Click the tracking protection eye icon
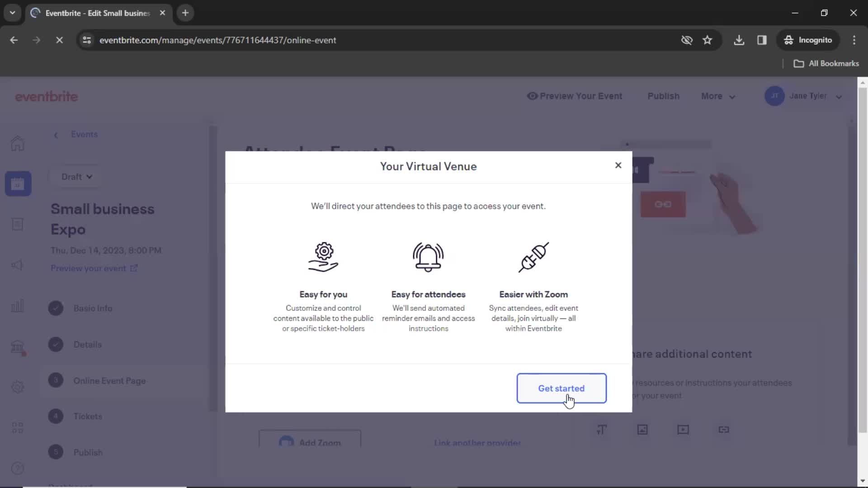Viewport: 868px width, 488px height. coord(687,40)
